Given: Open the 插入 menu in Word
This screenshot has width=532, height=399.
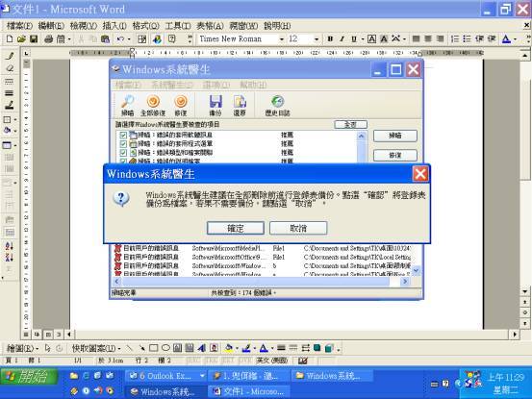Looking at the screenshot, I should [x=114, y=26].
